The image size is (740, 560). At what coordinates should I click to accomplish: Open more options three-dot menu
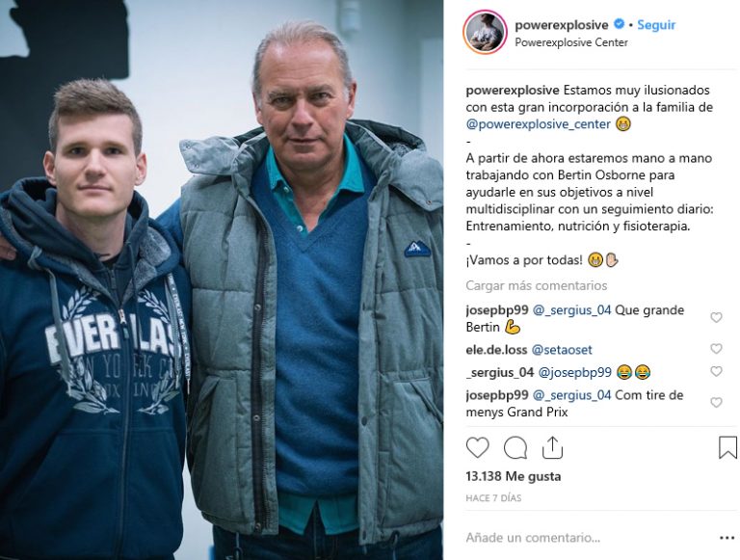point(727,538)
